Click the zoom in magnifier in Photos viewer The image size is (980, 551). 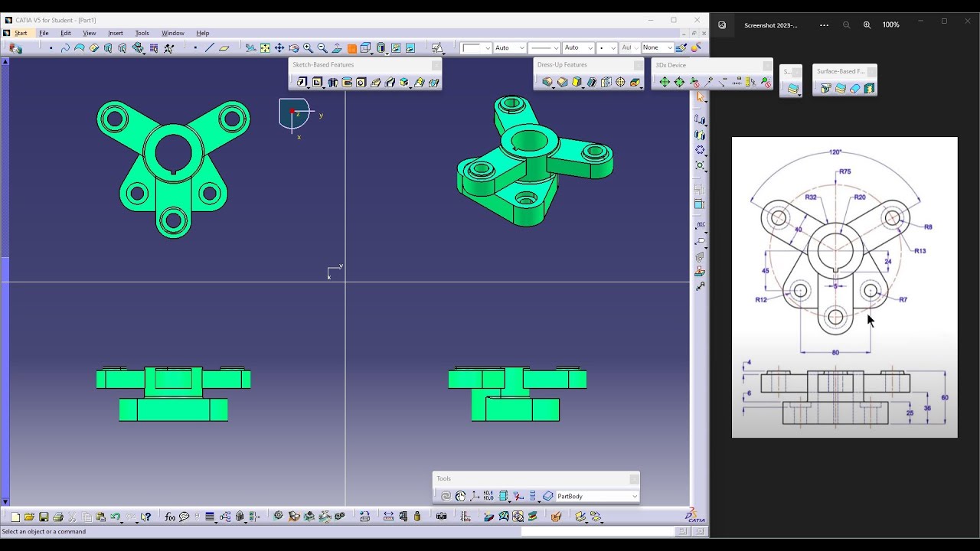(x=867, y=24)
